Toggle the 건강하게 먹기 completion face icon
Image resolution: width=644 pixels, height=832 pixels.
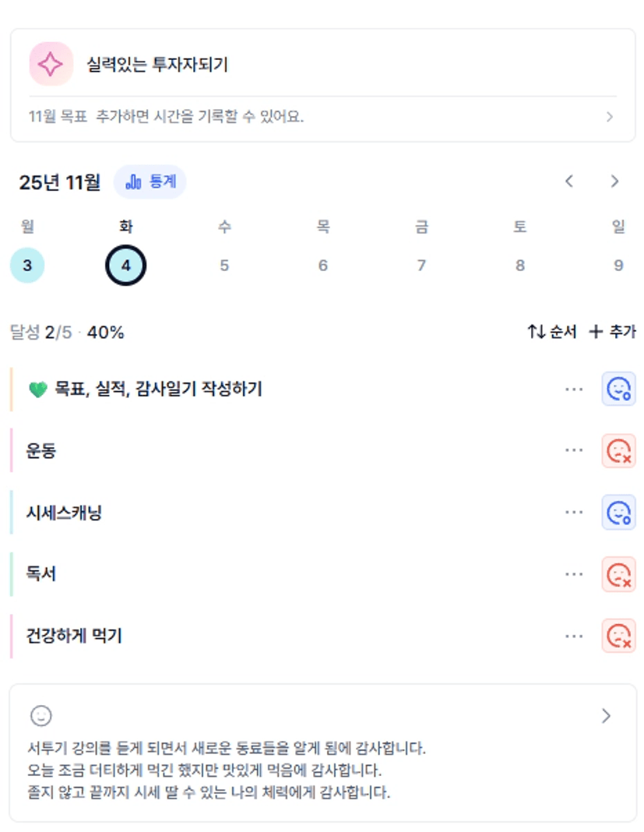click(618, 636)
